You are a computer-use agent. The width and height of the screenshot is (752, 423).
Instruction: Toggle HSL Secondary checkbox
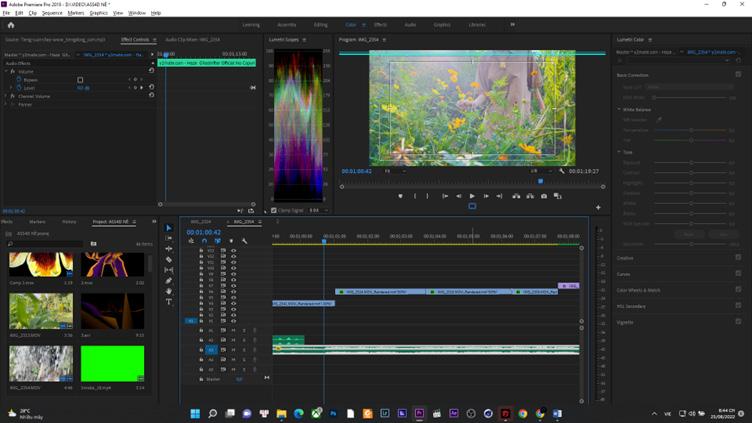click(738, 305)
